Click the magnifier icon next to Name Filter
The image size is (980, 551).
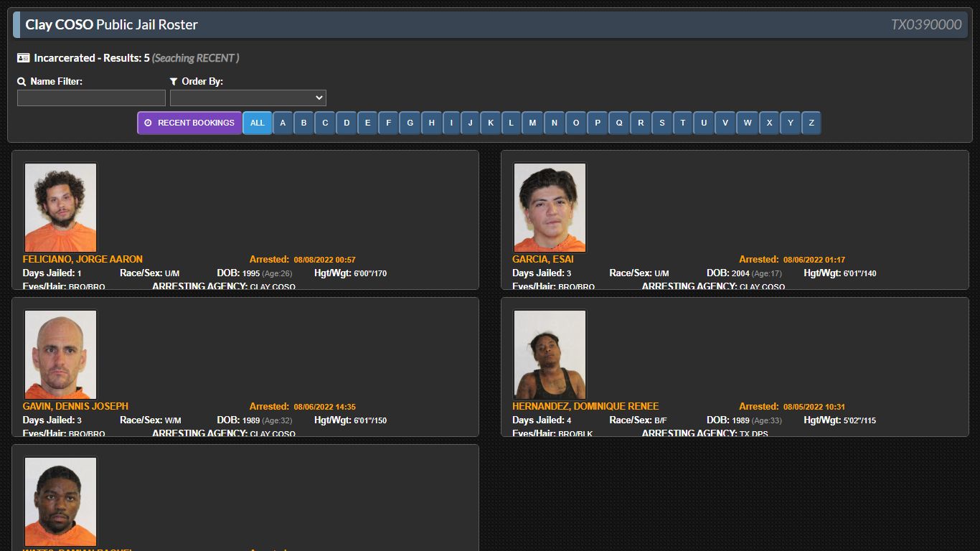[22, 82]
